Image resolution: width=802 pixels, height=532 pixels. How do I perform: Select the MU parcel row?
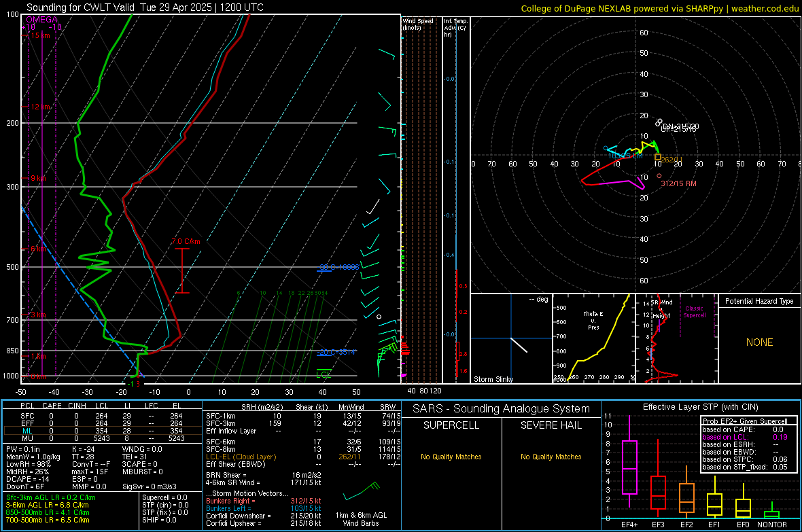point(103,438)
